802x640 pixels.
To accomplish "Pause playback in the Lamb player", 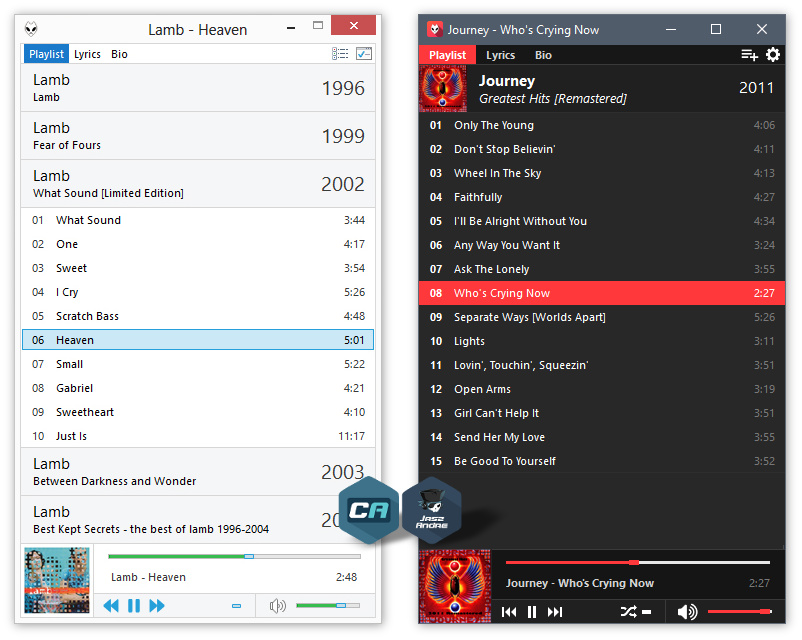I will tap(134, 606).
